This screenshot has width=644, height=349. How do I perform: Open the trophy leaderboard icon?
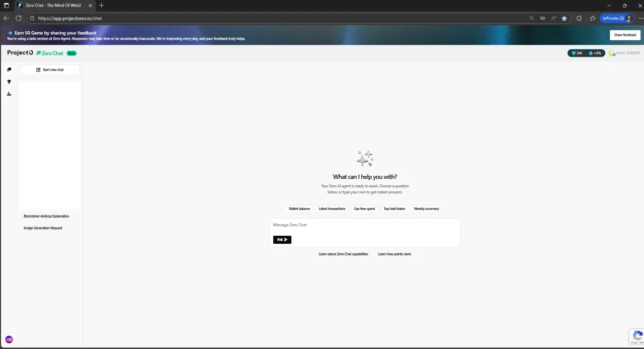point(9,82)
